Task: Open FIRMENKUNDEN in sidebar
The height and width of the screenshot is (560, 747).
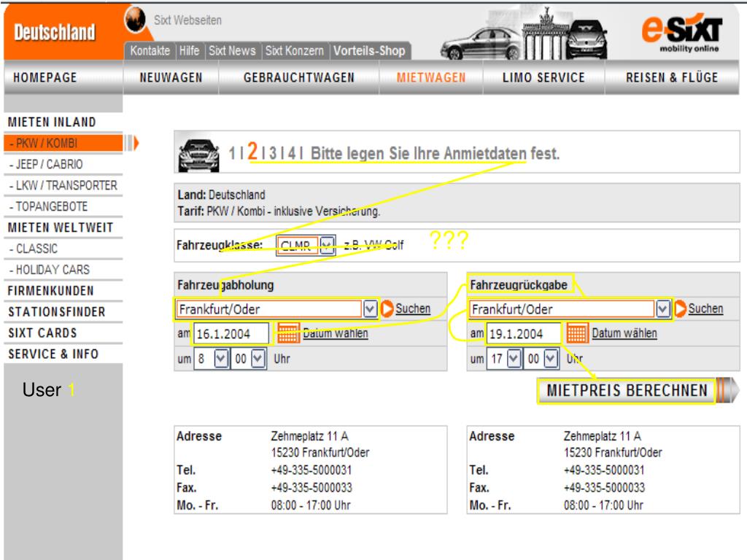Action: pyautogui.click(x=50, y=290)
